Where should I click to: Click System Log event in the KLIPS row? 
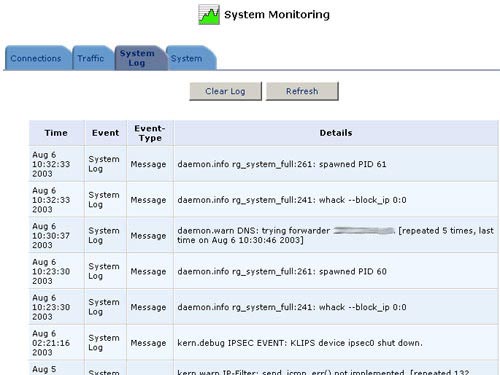[104, 343]
